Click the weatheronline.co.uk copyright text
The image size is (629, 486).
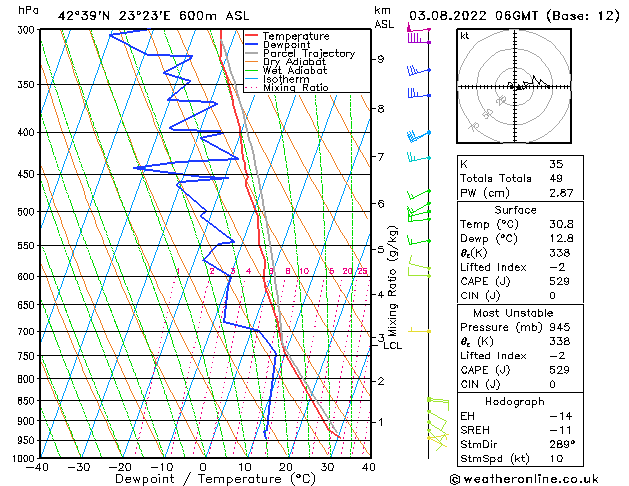(524, 479)
